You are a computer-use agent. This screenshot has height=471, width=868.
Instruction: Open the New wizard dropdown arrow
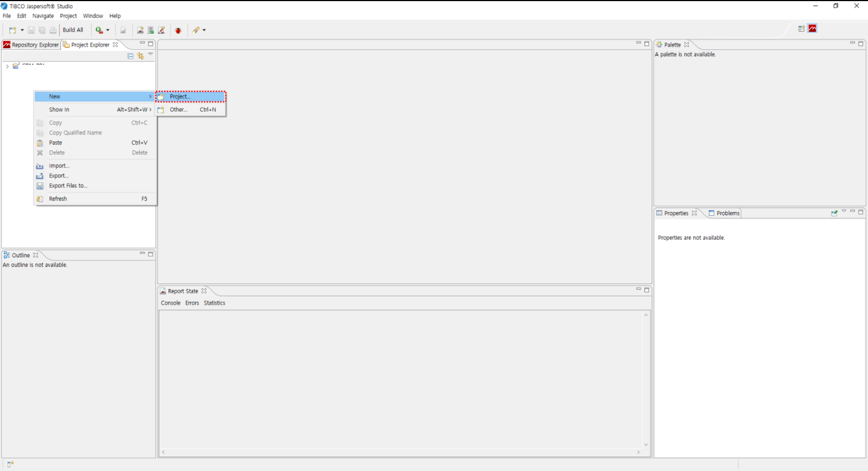(22, 30)
